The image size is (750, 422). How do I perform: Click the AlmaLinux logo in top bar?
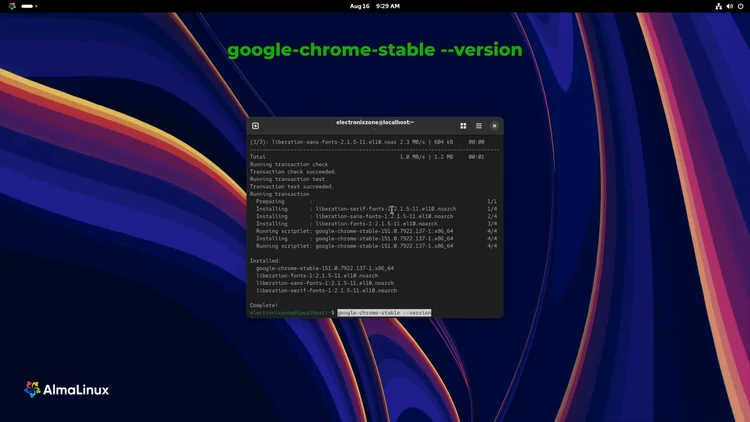tap(12, 6)
